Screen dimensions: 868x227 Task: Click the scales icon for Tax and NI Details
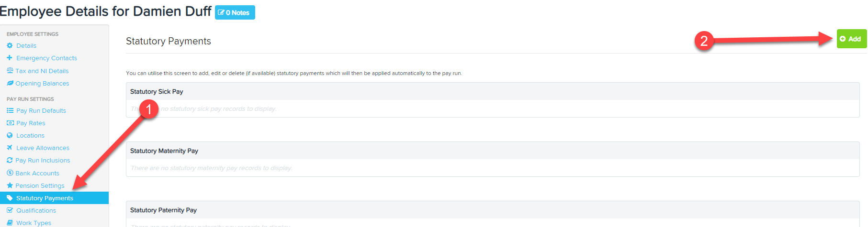[10, 71]
